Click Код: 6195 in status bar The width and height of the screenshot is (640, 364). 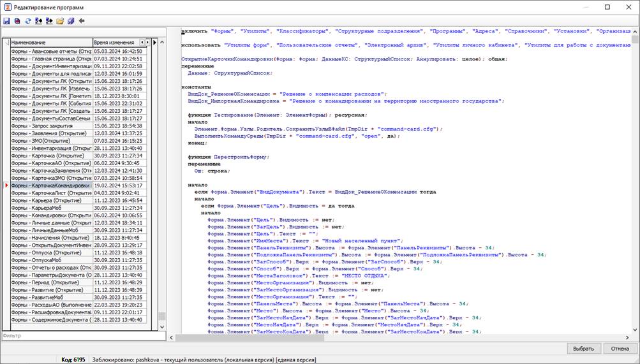[73, 360]
